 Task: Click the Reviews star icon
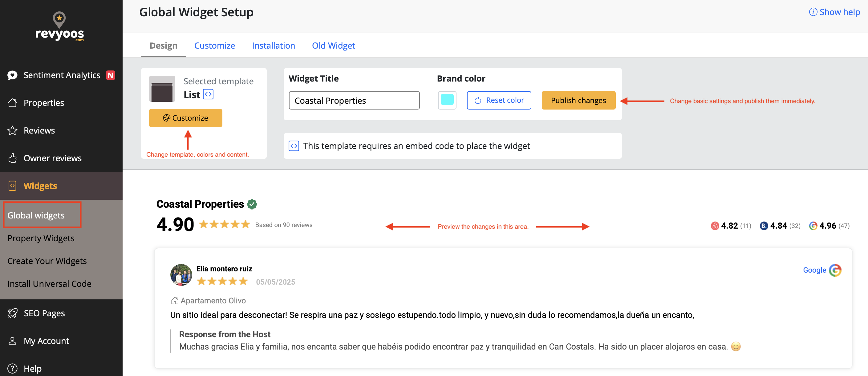pyautogui.click(x=12, y=130)
